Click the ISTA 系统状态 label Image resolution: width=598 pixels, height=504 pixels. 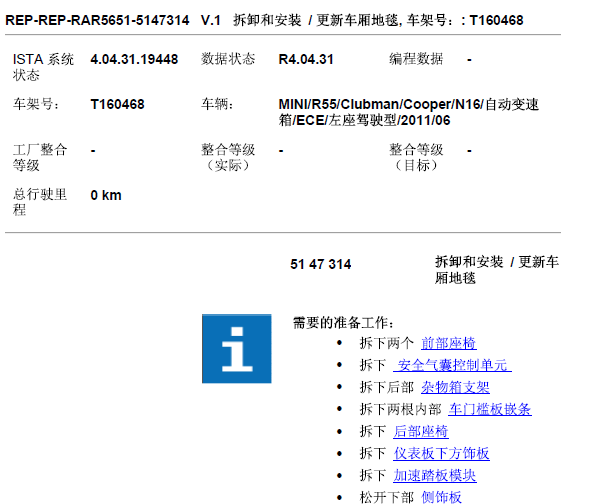click(x=43, y=67)
